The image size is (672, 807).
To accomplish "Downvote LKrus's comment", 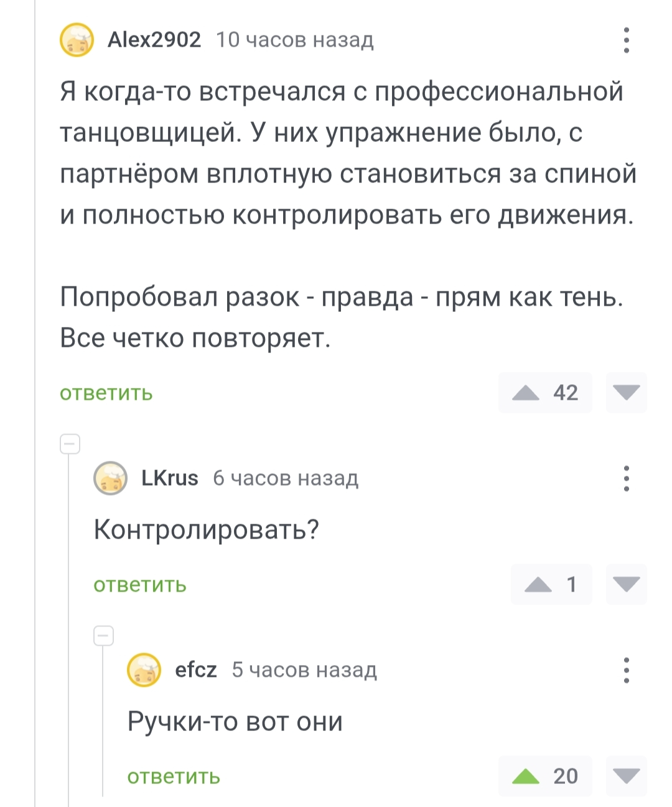I will coord(626,584).
